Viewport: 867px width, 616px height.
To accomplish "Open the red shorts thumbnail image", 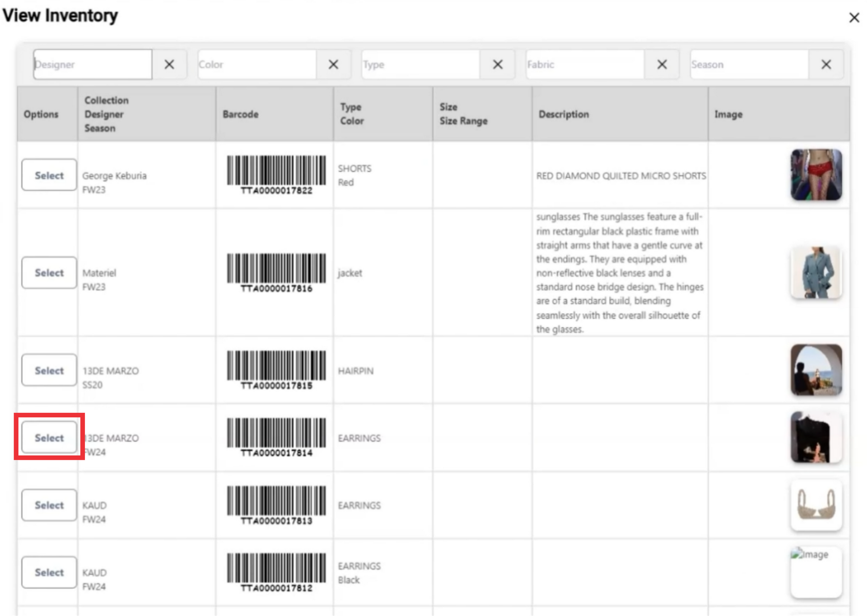I will 816,175.
